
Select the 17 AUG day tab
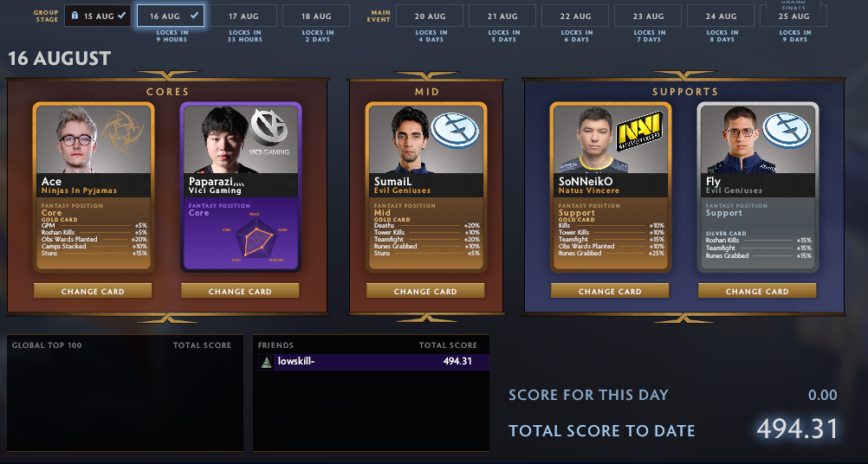pos(243,16)
